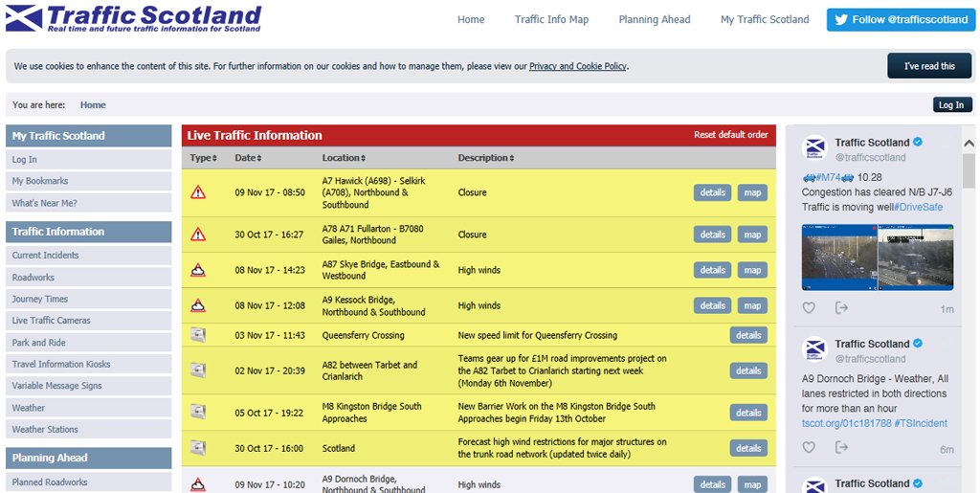The height and width of the screenshot is (493, 980).
Task: Sort the table by Type column
Action: point(203,158)
